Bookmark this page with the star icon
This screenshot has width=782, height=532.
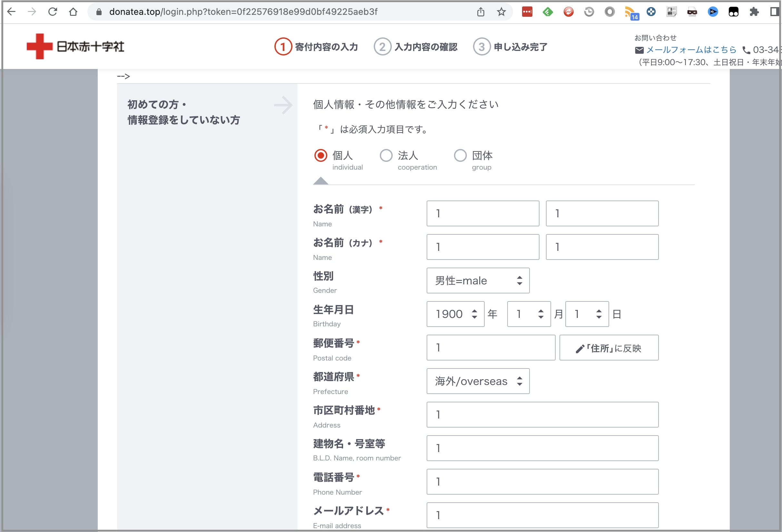pos(501,12)
